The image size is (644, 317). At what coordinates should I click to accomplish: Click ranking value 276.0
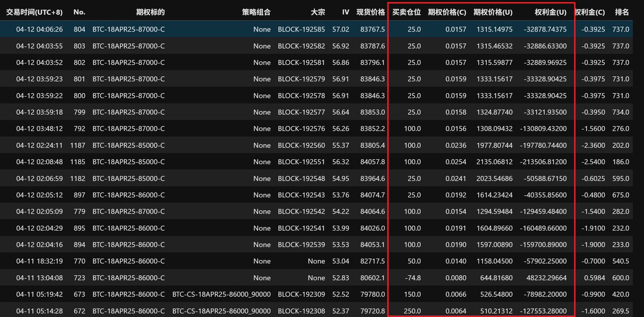click(x=620, y=129)
